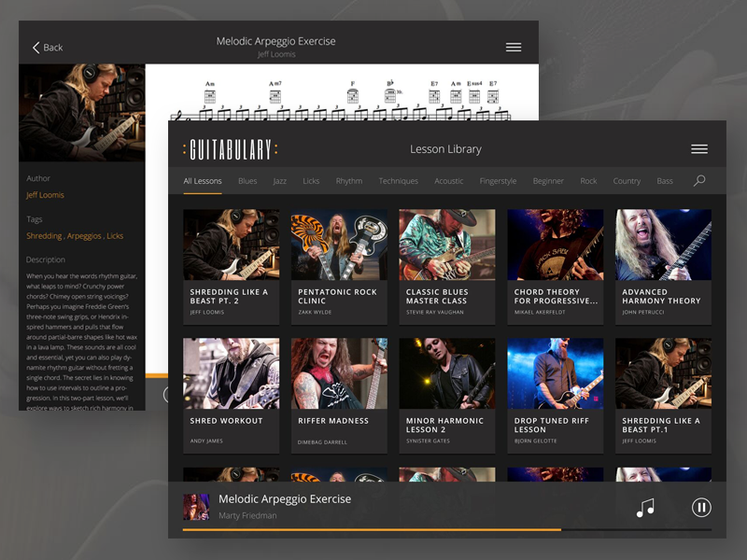Screen dimensions: 747x560
Task: Open the Licks category tab
Action: 311,181
